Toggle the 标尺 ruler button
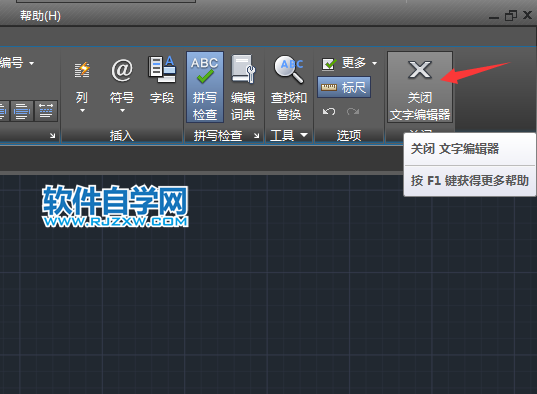Viewport: 537px width, 394px height. point(344,87)
